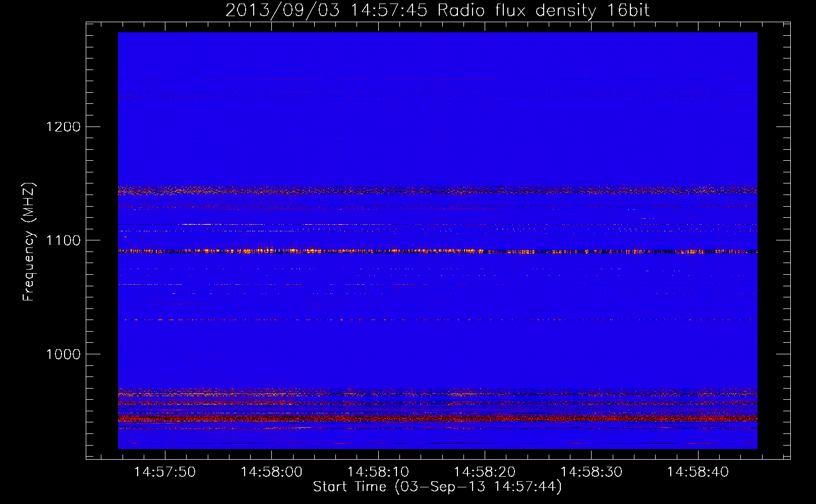This screenshot has width=816, height=504.
Task: Click the 14:58:10 time tick label
Action: tap(378, 472)
